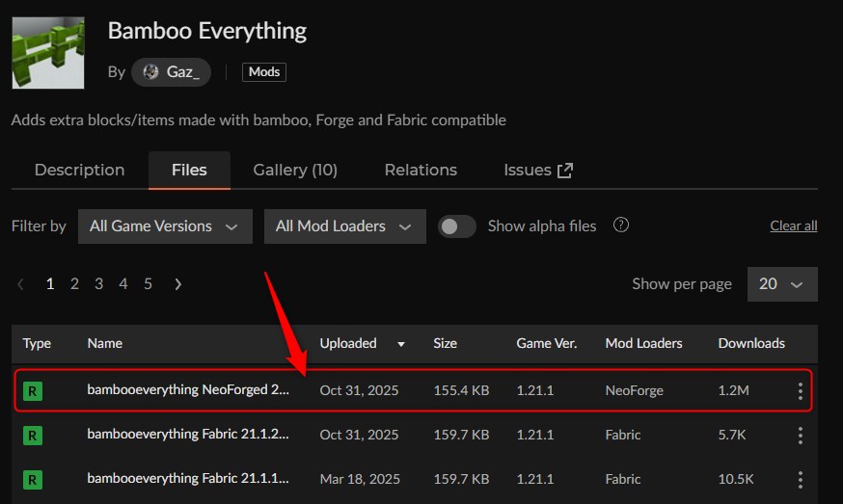Click the 155.4 KB size value
The image size is (843, 504).
pyautogui.click(x=461, y=390)
